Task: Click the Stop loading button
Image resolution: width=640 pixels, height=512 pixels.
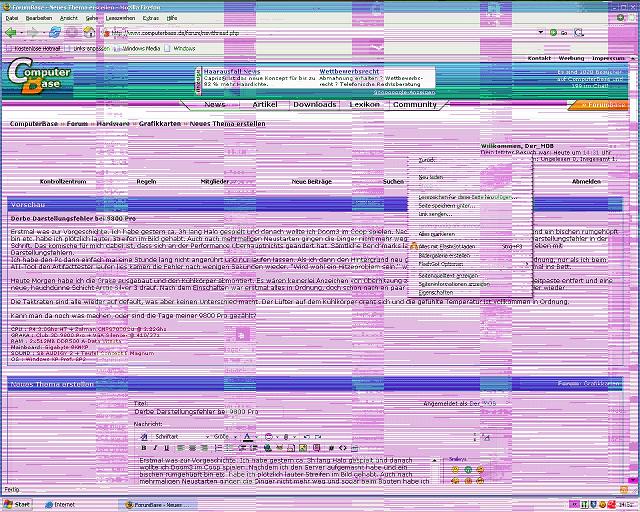Action: coord(72,32)
